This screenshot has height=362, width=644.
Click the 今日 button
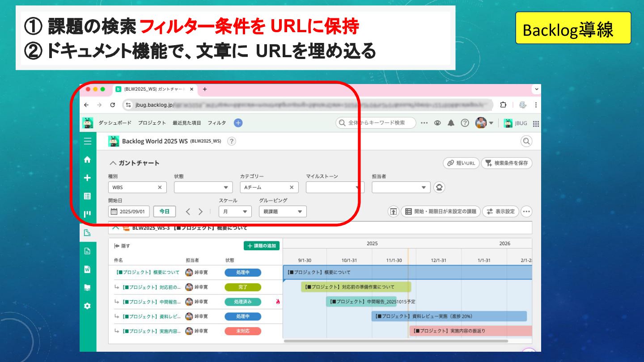(165, 211)
